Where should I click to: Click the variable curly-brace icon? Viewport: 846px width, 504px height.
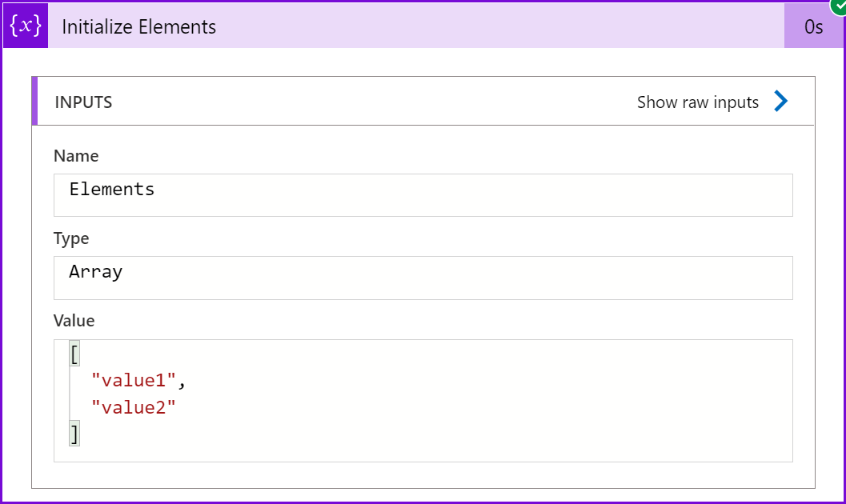click(x=25, y=26)
